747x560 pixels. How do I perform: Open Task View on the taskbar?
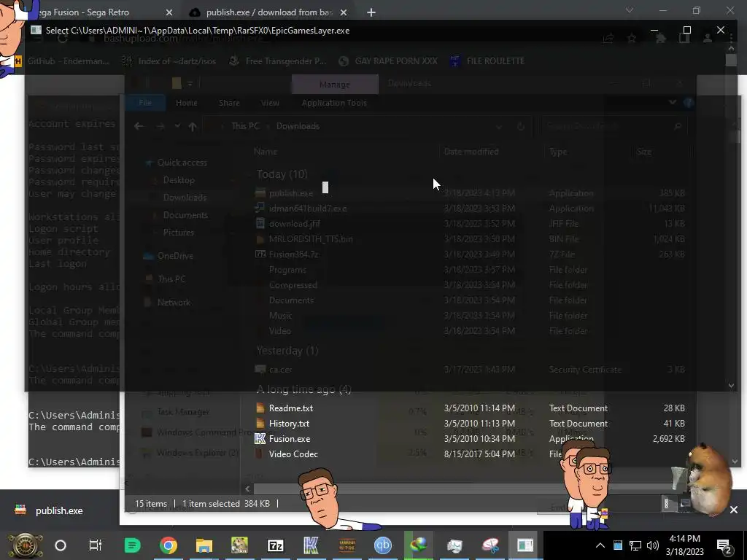96,545
